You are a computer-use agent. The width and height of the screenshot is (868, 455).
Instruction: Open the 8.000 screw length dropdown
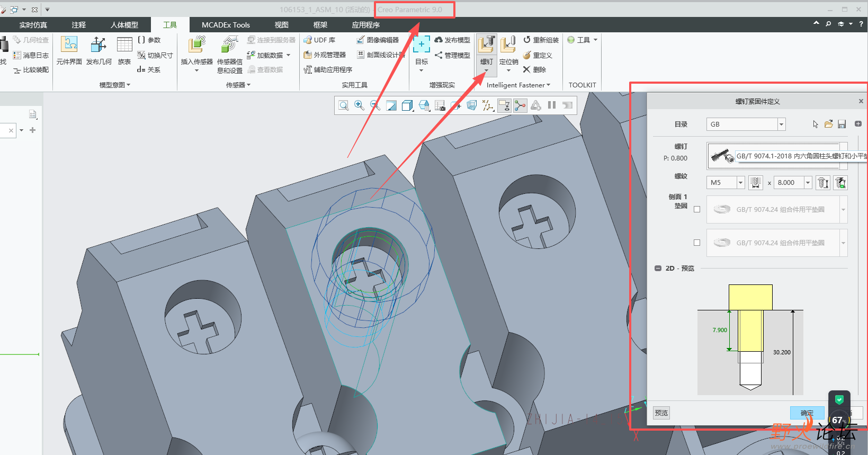808,183
